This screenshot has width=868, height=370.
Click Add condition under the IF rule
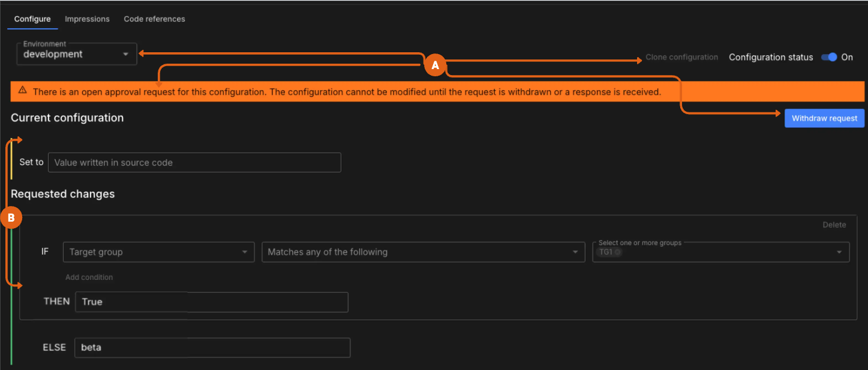(x=89, y=277)
